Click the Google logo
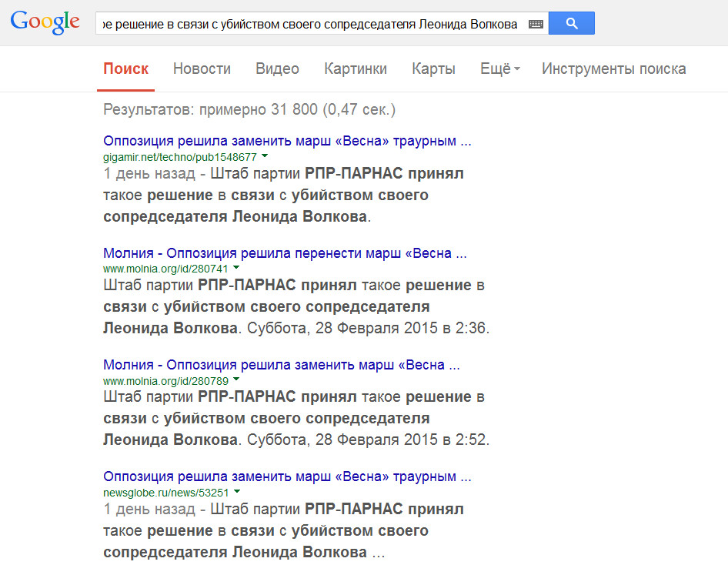This screenshot has width=728, height=575. [45, 22]
